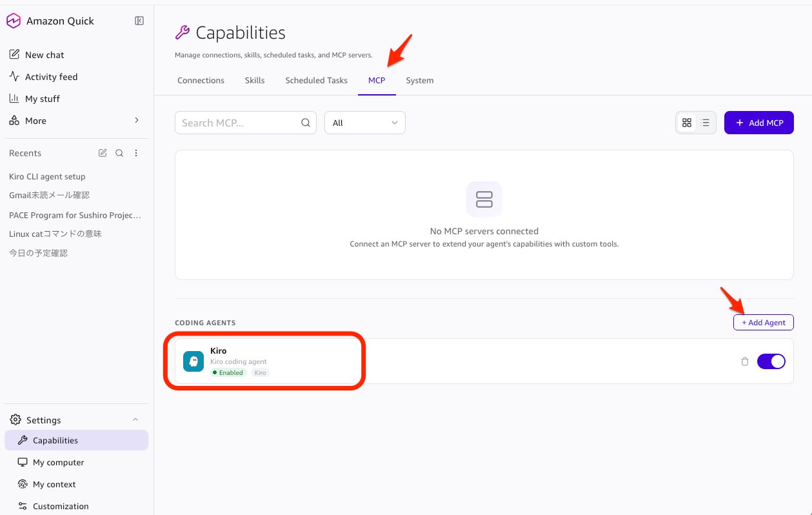Select Capabilities in settings sidebar
812x515 pixels.
coord(76,440)
